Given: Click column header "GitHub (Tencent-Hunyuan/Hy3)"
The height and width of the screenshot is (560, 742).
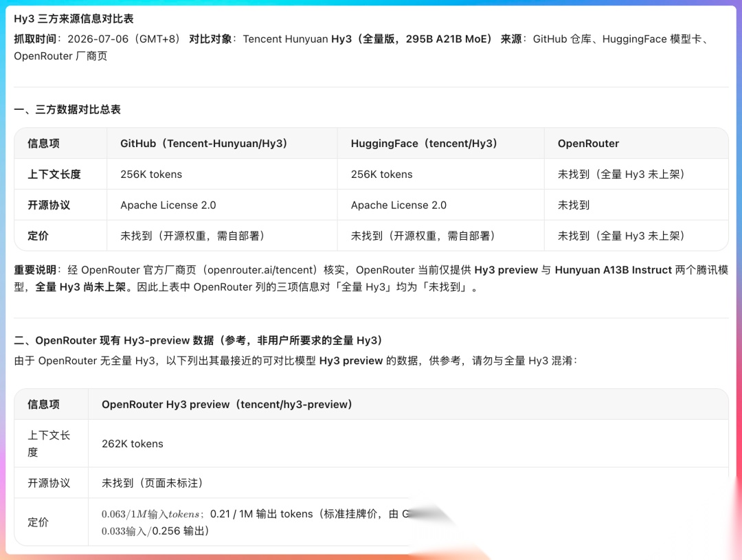Looking at the screenshot, I should point(205,144).
